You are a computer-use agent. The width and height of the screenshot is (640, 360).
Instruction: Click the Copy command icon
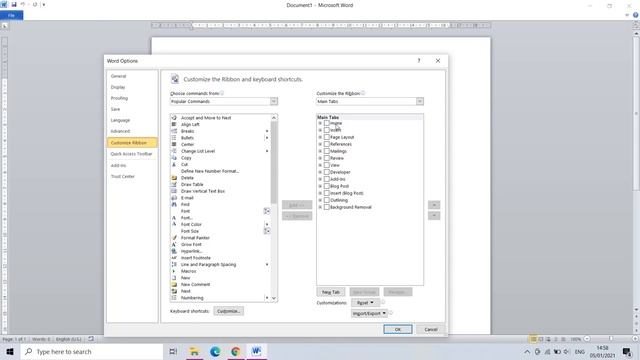click(174, 158)
